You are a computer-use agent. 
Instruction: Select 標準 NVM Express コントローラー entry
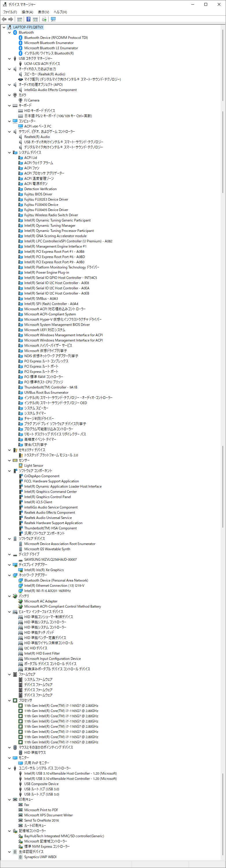point(47,847)
